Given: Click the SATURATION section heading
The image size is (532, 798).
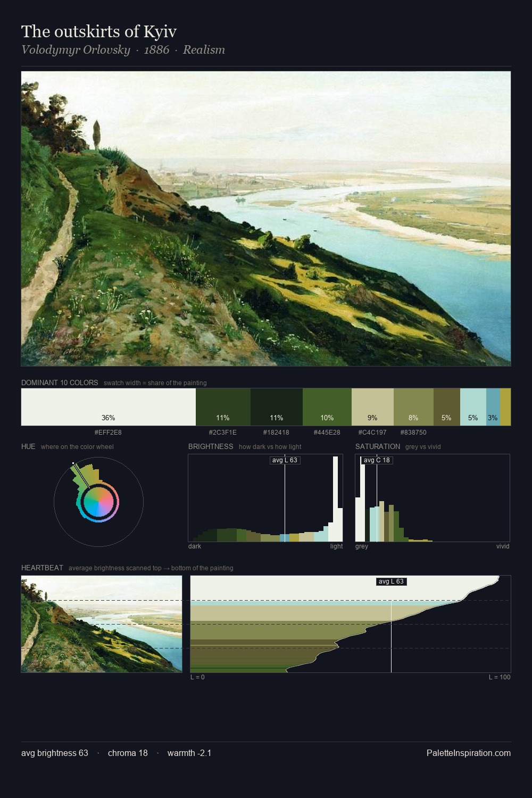Looking at the screenshot, I should click(378, 446).
